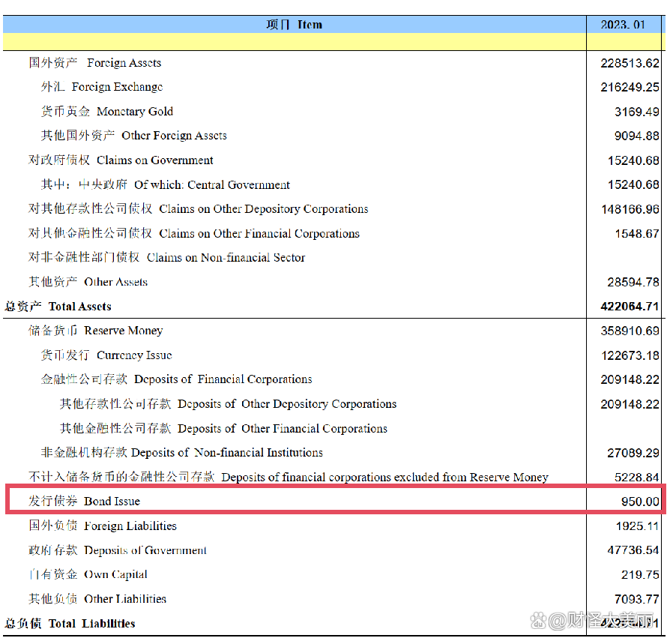Click the Foreign Assets row label
This screenshot has height=644, width=667.
[95, 63]
